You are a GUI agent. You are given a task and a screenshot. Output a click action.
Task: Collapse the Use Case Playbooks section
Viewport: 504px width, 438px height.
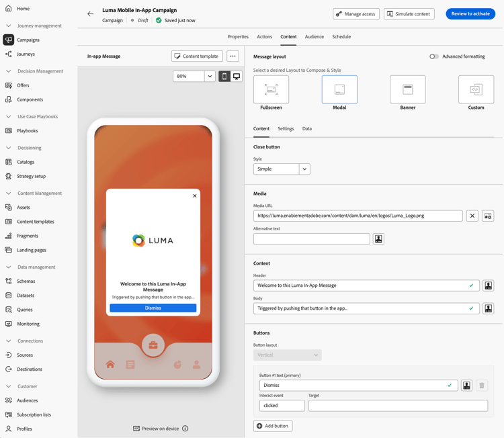[9, 116]
